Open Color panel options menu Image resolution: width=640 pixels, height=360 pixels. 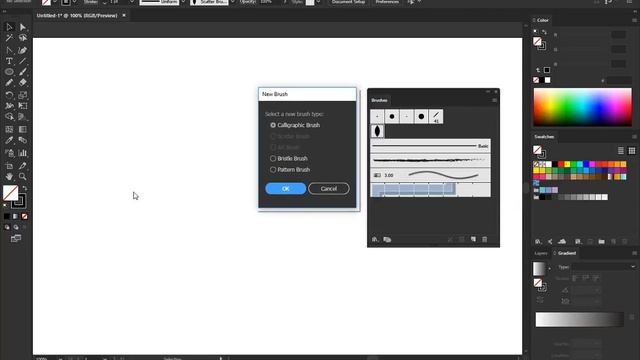634,20
